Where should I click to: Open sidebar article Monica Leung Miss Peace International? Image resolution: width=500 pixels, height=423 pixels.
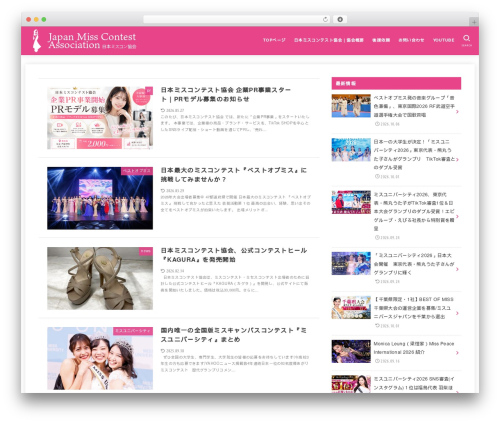pos(414,348)
